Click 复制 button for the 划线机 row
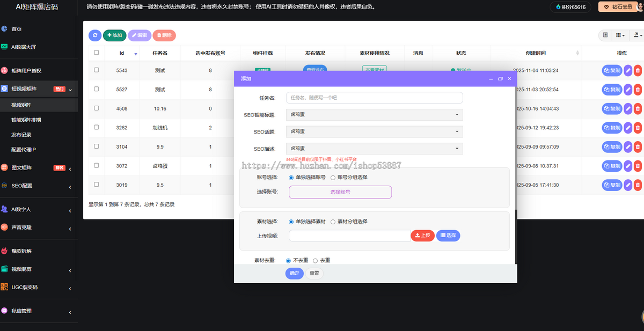This screenshot has width=644, height=331. (x=612, y=128)
